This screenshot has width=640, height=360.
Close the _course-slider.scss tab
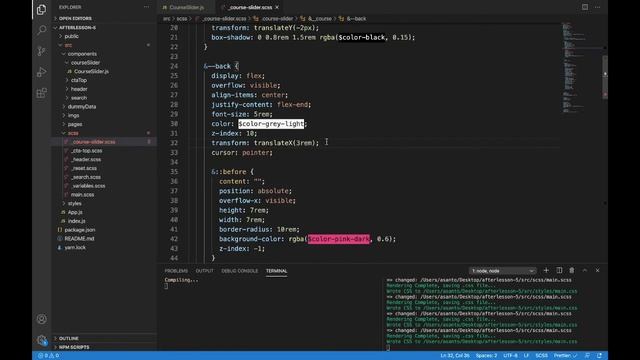coord(277,7)
